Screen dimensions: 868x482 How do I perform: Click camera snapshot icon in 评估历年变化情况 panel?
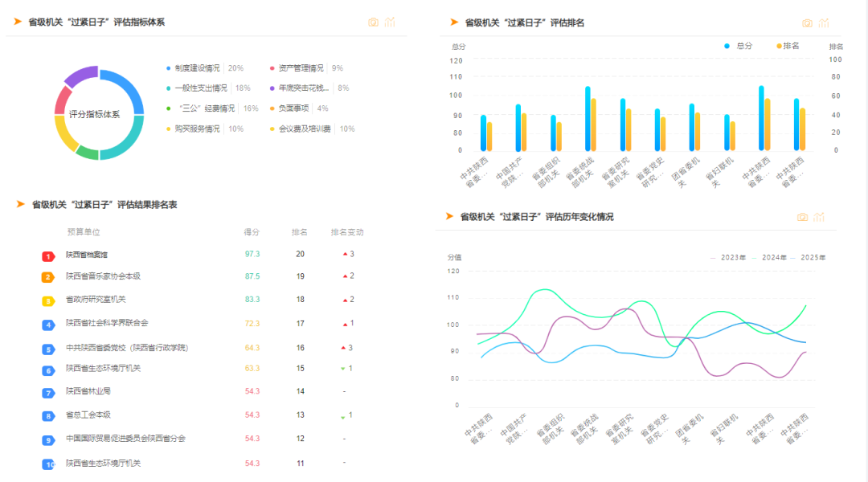click(x=802, y=217)
